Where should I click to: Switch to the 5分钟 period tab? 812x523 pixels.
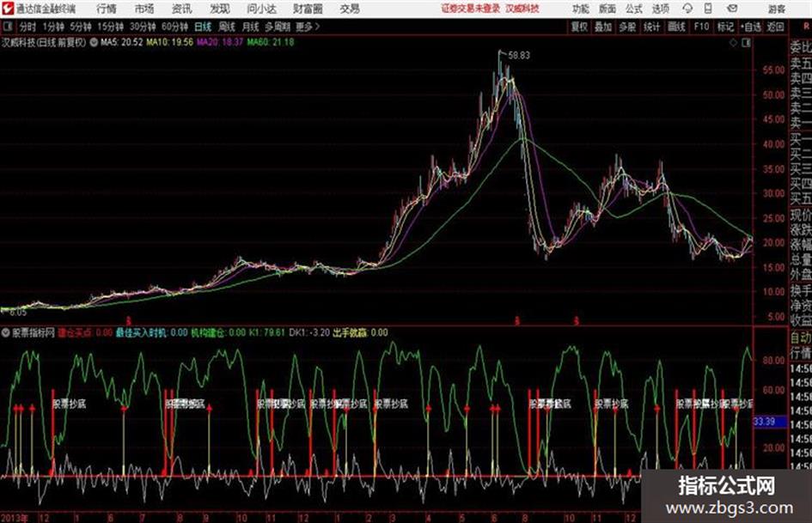click(80, 27)
